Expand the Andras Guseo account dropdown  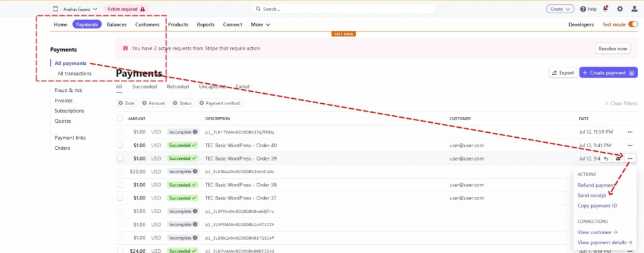75,9
